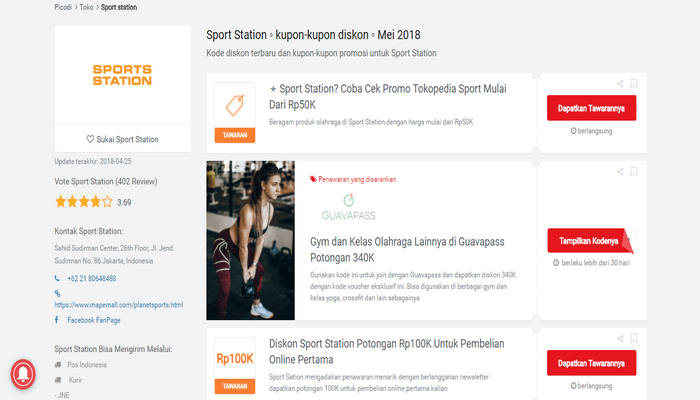This screenshot has width=700, height=400.
Task: Click the Guavapass logo
Action: (x=349, y=207)
